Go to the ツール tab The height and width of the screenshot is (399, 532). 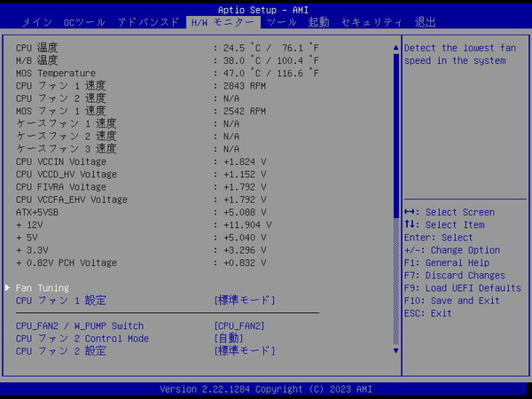[x=281, y=22]
